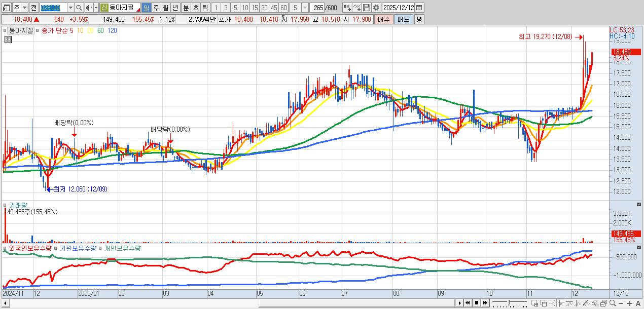Click the 개인보유수량 legend label

click(122, 249)
